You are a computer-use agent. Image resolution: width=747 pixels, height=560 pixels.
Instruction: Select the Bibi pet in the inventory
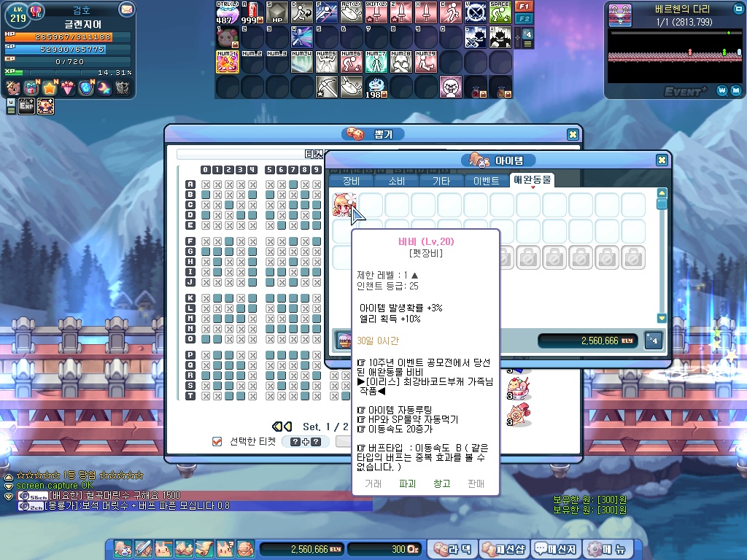tap(344, 205)
